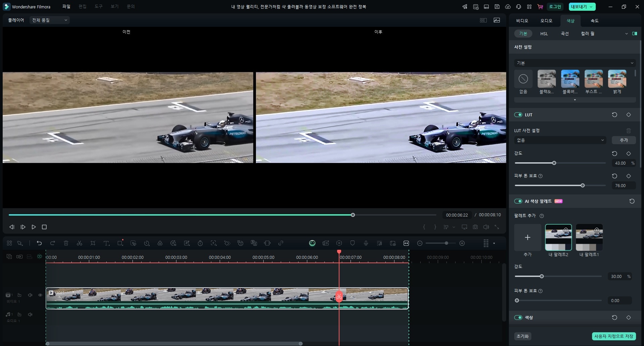This screenshot has height=346, width=644.
Task: Click the LUT 강도 slider handle
Action: click(554, 163)
